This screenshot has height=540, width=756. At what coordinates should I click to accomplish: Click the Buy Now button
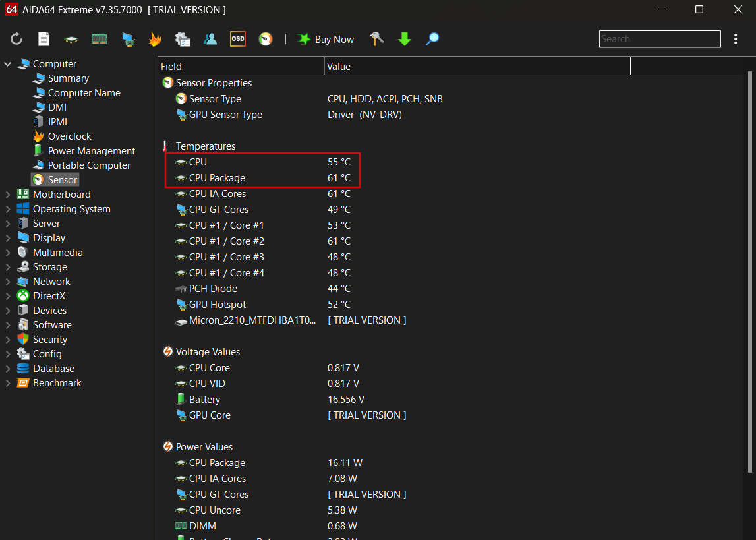click(327, 40)
